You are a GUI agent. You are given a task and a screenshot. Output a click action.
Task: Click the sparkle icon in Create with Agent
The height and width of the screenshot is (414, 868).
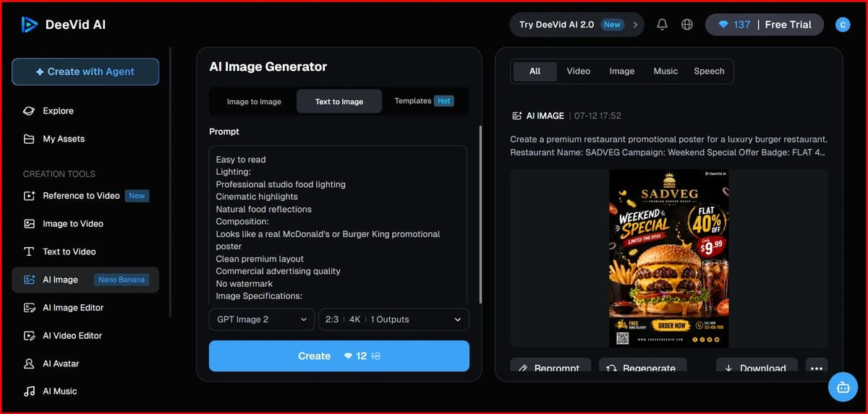click(x=40, y=72)
